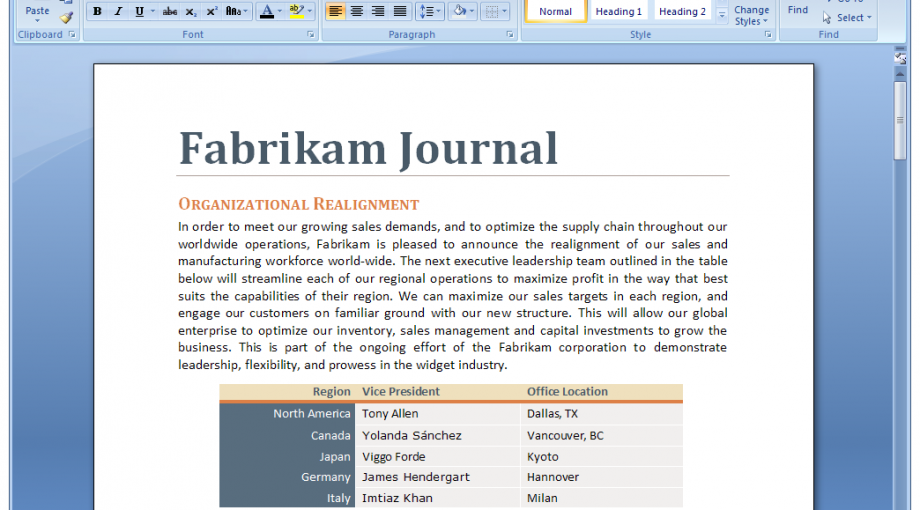Click the Format Painter brush icon
The height and width of the screenshot is (510, 920).
[66, 17]
